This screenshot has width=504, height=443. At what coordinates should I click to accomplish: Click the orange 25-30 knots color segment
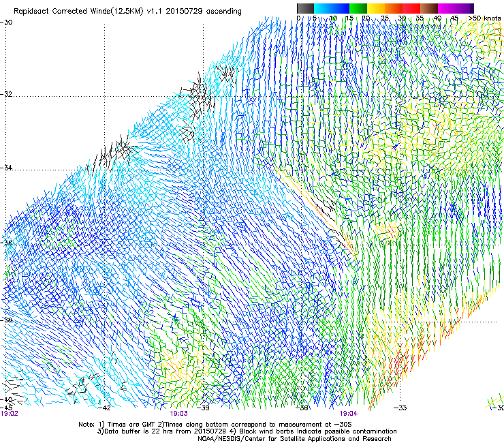[394, 8]
